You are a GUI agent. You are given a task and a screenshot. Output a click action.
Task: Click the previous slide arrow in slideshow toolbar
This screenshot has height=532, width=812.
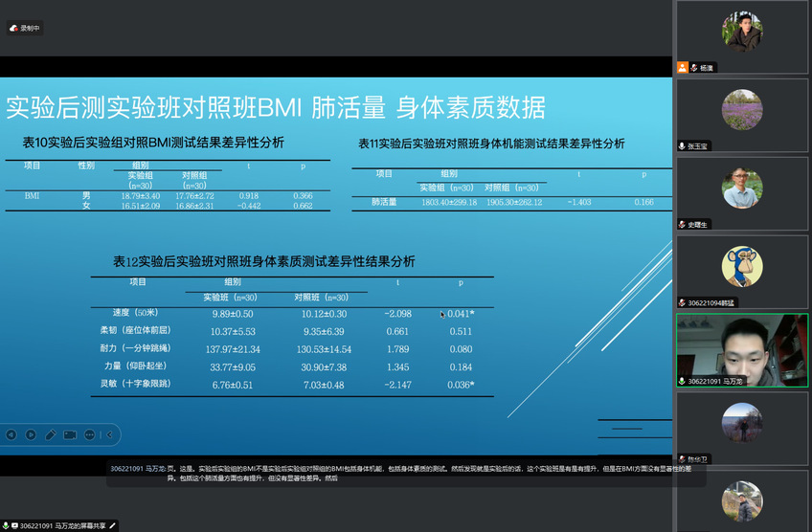(x=11, y=434)
